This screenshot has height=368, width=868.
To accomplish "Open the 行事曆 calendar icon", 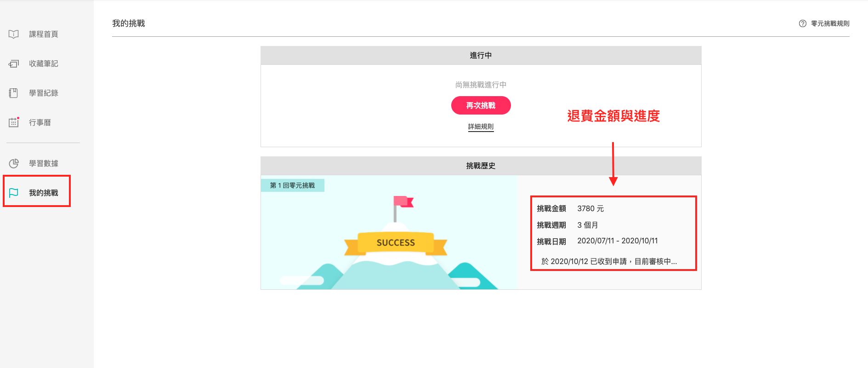I will tap(14, 122).
